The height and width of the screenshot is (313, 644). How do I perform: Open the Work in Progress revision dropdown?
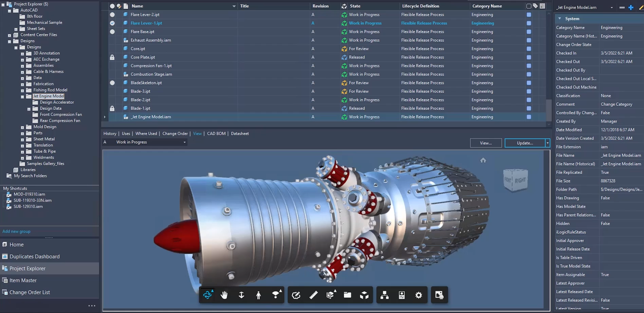[184, 142]
